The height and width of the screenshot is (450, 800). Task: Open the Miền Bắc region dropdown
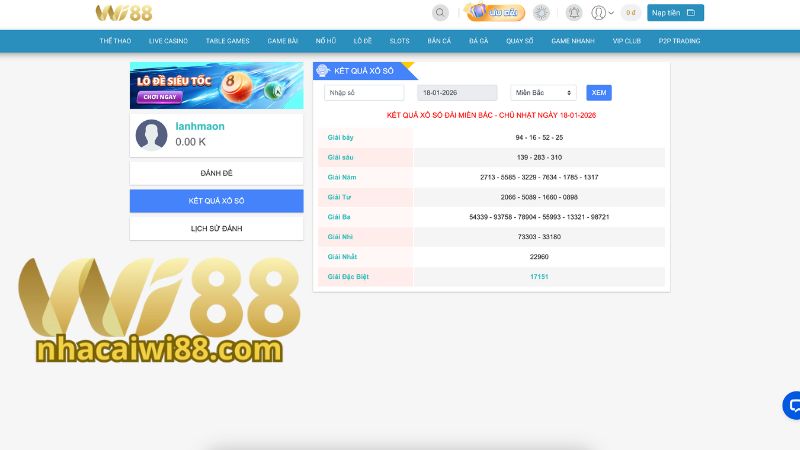tap(543, 93)
